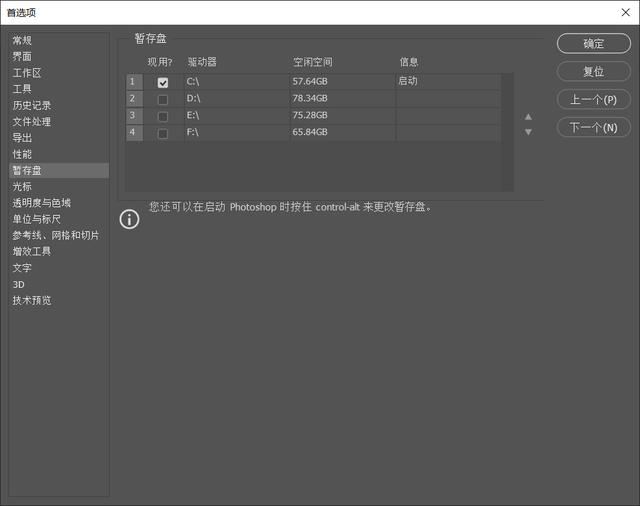This screenshot has height=506, width=640.
Task: Click the 75.28GB free space value
Action: click(x=310, y=115)
